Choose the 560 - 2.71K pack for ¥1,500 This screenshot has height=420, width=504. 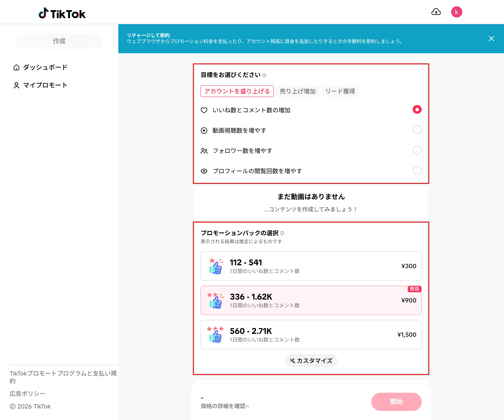(x=311, y=335)
